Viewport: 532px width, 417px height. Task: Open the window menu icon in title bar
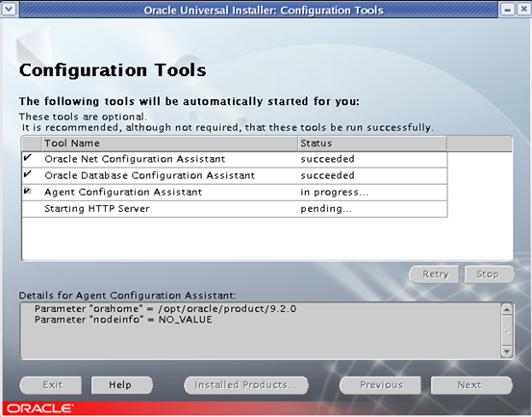pos(10,10)
